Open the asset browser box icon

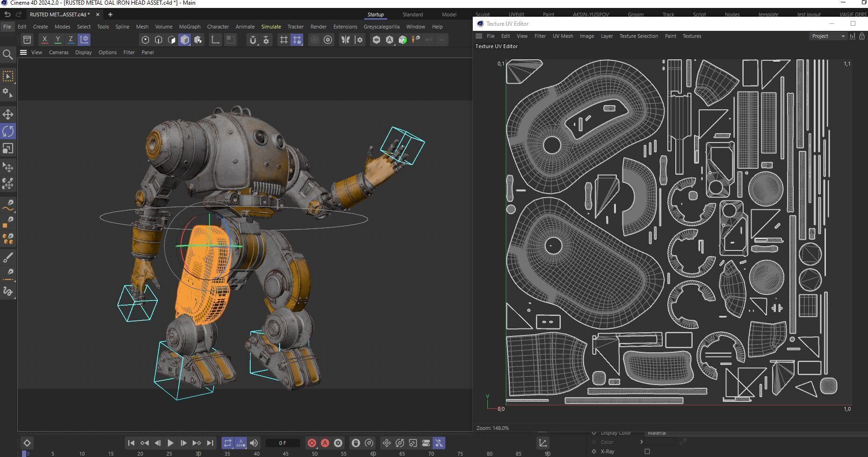pos(27,40)
